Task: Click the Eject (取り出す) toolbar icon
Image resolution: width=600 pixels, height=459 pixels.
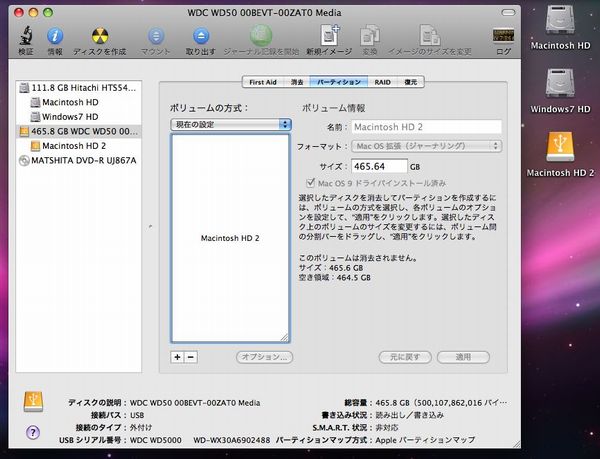Action: [201, 36]
